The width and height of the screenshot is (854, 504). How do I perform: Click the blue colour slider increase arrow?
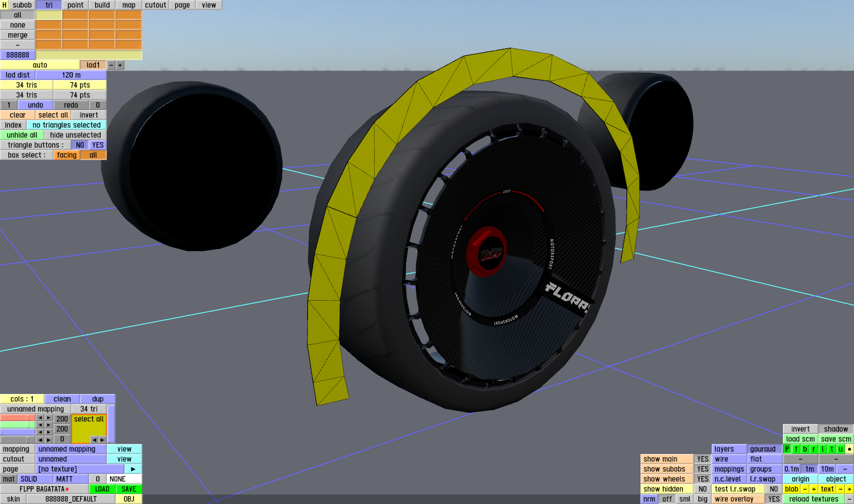49,432
